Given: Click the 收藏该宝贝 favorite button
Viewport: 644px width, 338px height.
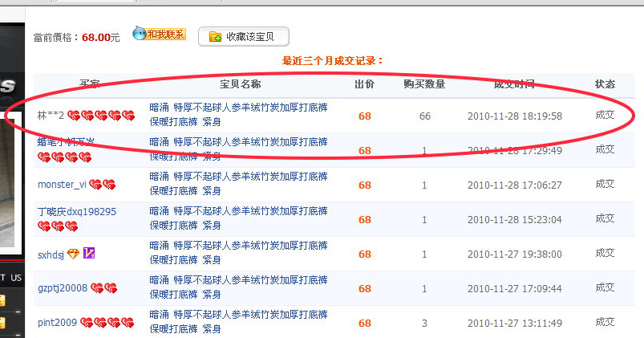Looking at the screenshot, I should 244,37.
